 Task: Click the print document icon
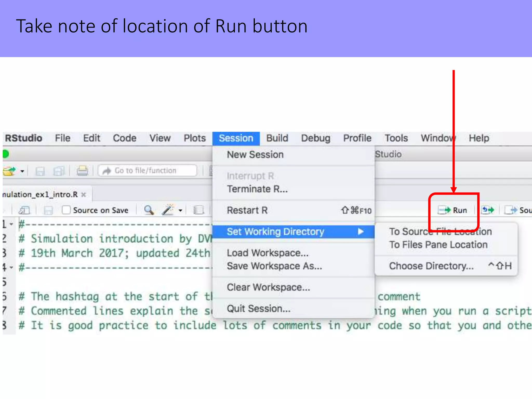point(82,171)
